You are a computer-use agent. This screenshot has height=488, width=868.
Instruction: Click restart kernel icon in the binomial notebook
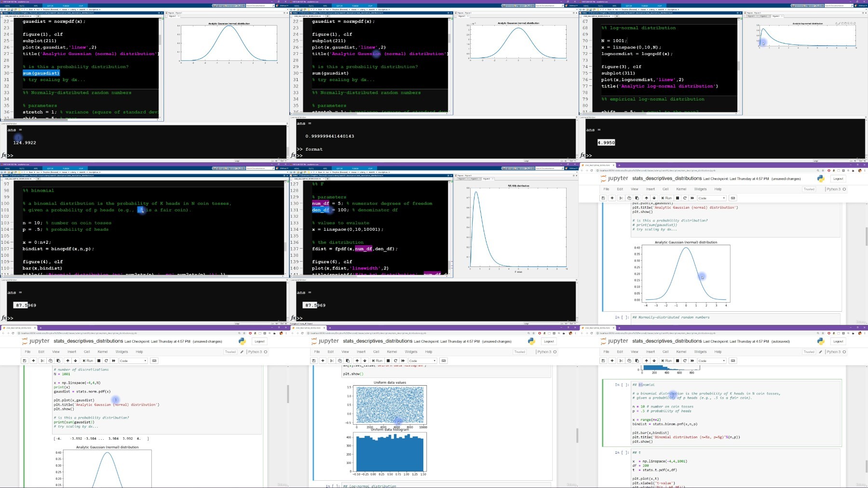pyautogui.click(x=685, y=361)
